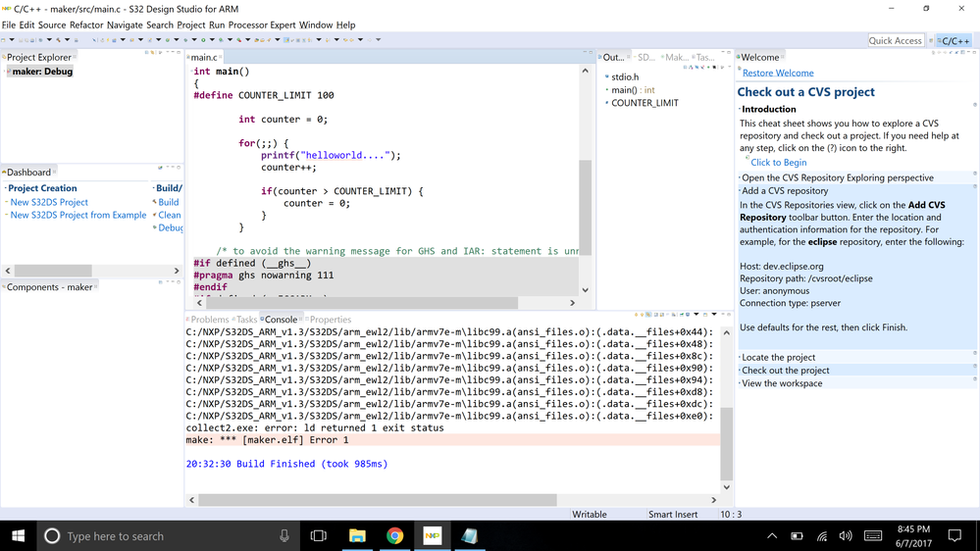Expand the View the workspace step

[x=740, y=383]
